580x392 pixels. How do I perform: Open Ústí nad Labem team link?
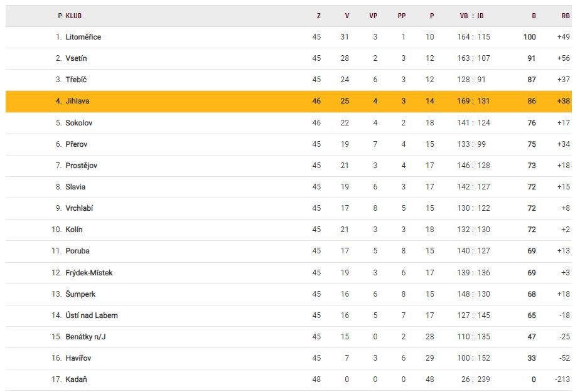point(91,315)
